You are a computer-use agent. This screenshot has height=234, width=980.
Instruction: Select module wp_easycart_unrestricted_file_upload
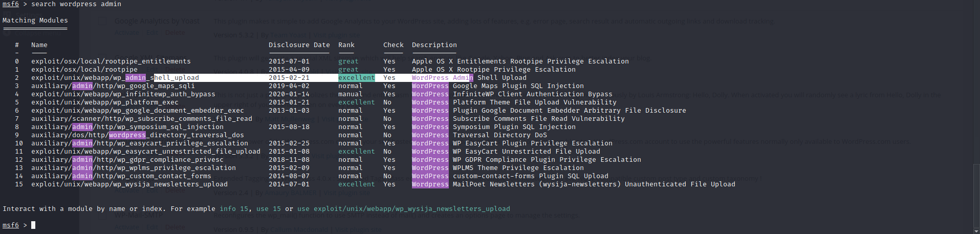tap(146, 152)
